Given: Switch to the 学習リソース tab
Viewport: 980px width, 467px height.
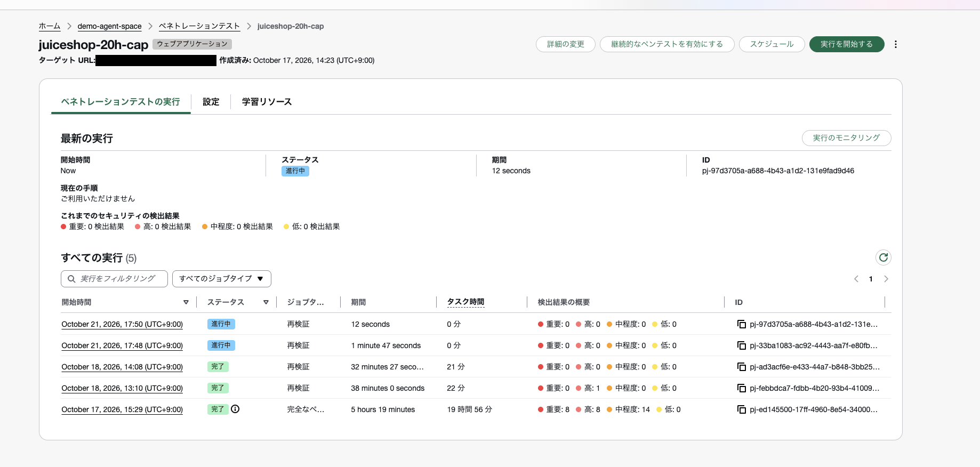Looking at the screenshot, I should click(267, 102).
